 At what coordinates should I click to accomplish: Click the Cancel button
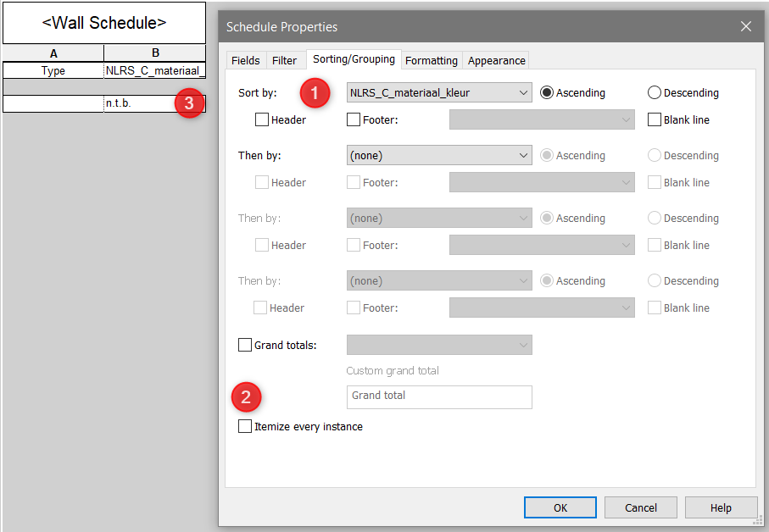[x=640, y=507]
